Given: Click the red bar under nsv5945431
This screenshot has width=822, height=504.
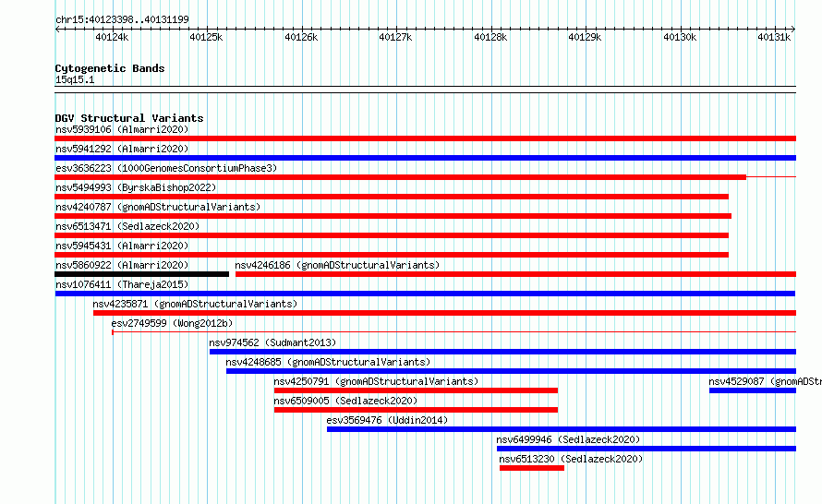Looking at the screenshot, I should pos(392,255).
